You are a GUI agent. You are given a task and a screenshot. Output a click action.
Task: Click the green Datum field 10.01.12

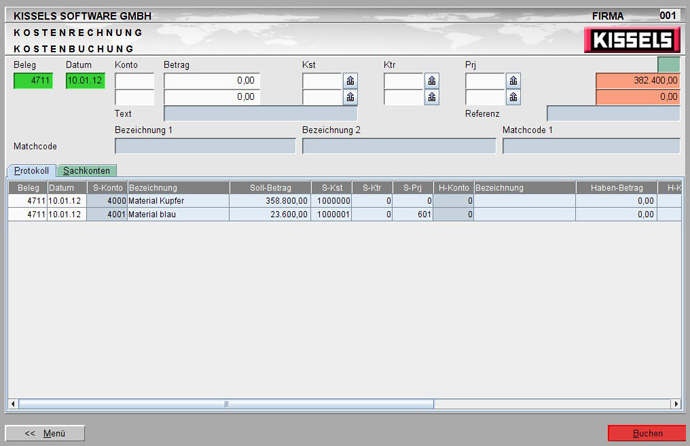coord(85,80)
